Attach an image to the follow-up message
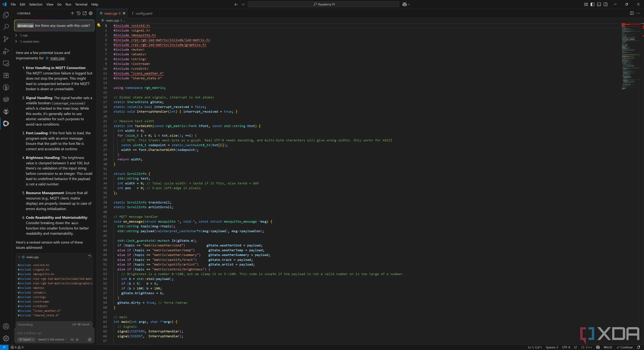Viewport: 644px width, 350px height. (72, 339)
